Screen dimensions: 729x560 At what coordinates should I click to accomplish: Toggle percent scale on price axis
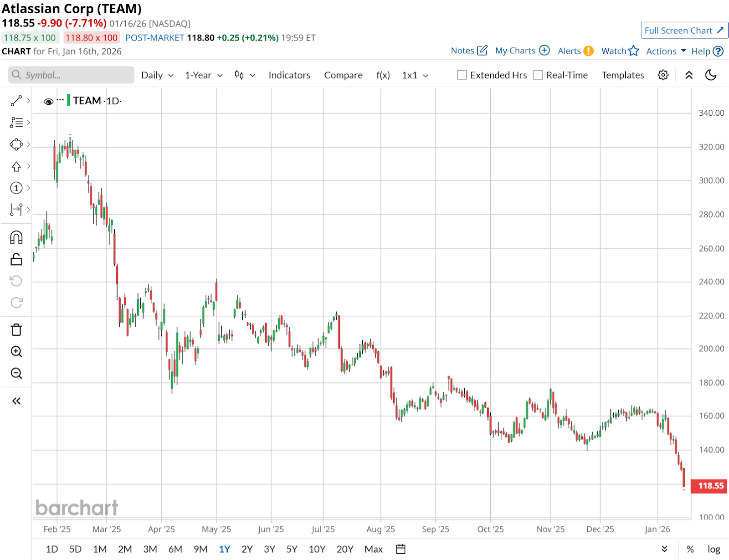[690, 549]
